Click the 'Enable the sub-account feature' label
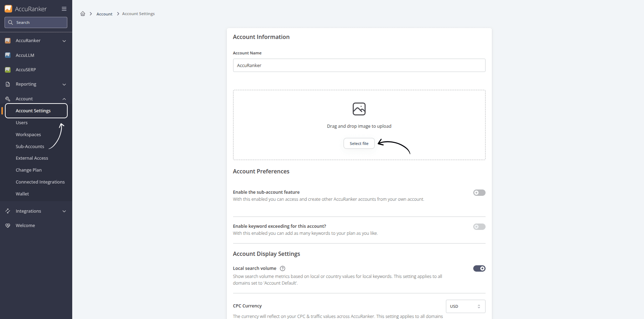This screenshot has width=644, height=319. [266, 192]
